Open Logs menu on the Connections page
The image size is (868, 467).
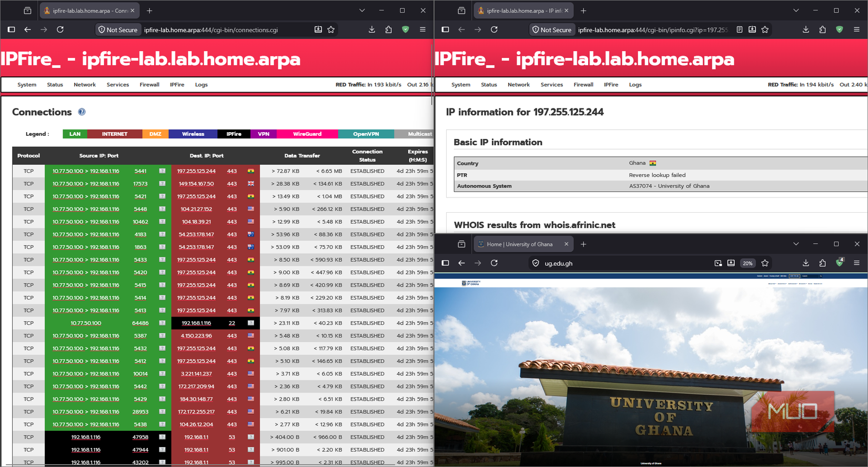point(201,85)
